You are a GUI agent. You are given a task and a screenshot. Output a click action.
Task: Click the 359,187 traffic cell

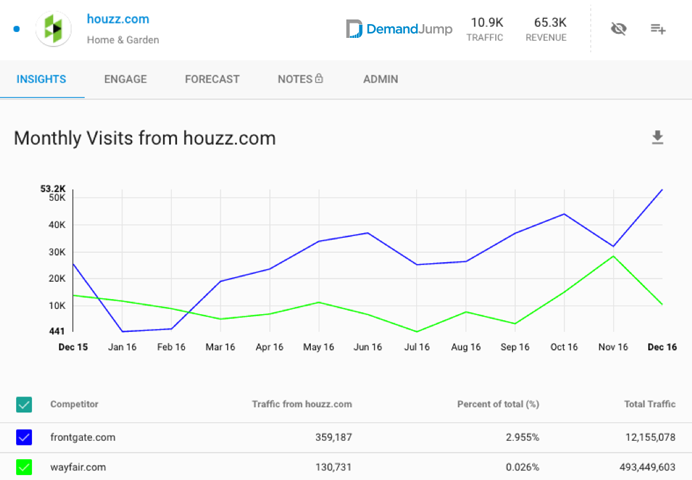pyautogui.click(x=333, y=437)
